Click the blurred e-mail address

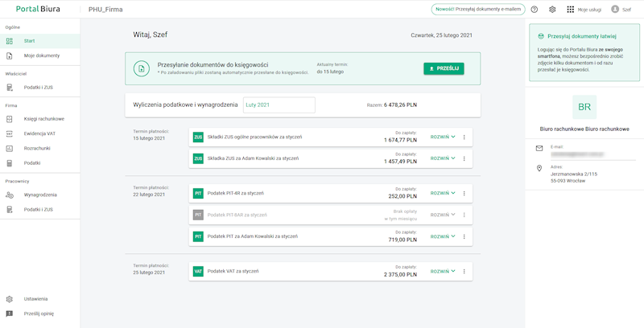tap(577, 154)
